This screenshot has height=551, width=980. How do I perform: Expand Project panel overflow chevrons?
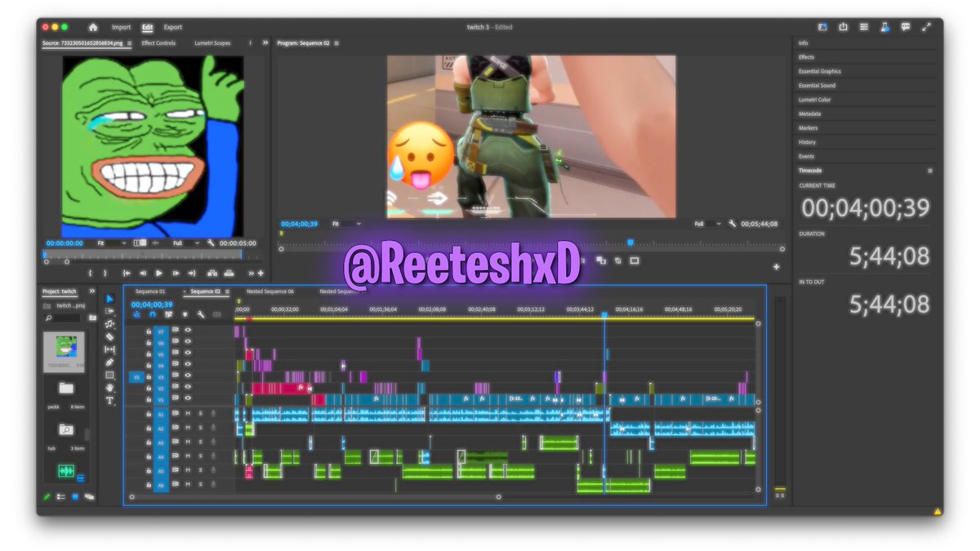91,291
